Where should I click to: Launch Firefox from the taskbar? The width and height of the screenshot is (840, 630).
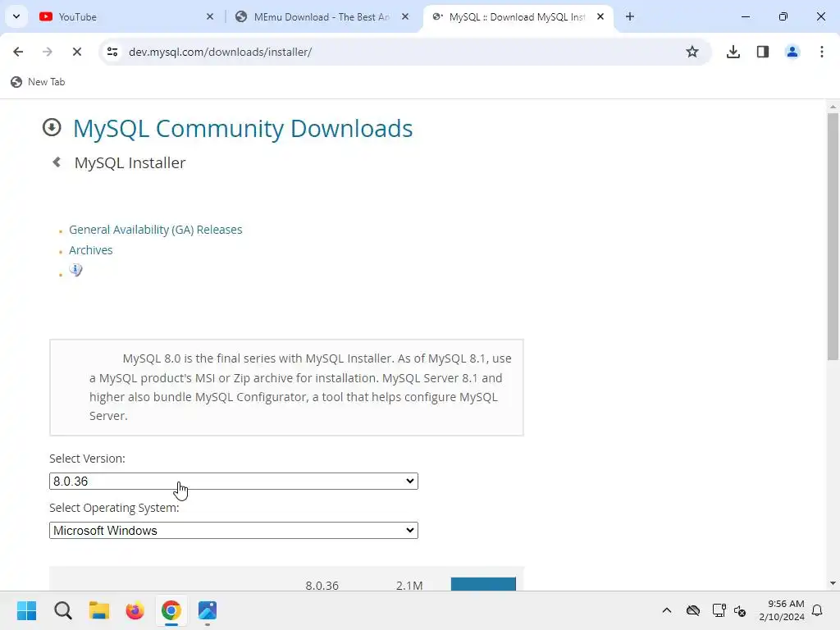(x=135, y=610)
